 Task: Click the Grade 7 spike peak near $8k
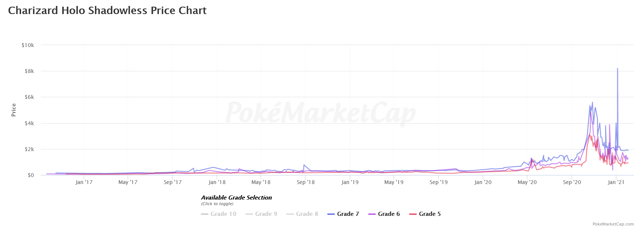tap(617, 69)
